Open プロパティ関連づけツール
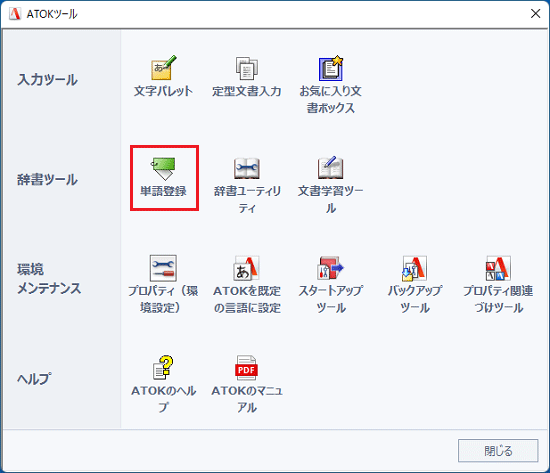This screenshot has height=473, width=550. (498, 285)
